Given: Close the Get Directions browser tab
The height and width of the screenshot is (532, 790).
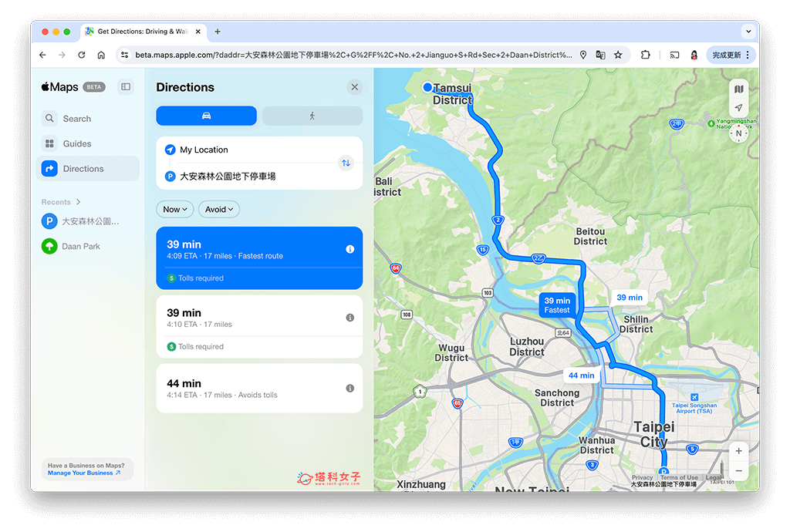Looking at the screenshot, I should (198, 31).
